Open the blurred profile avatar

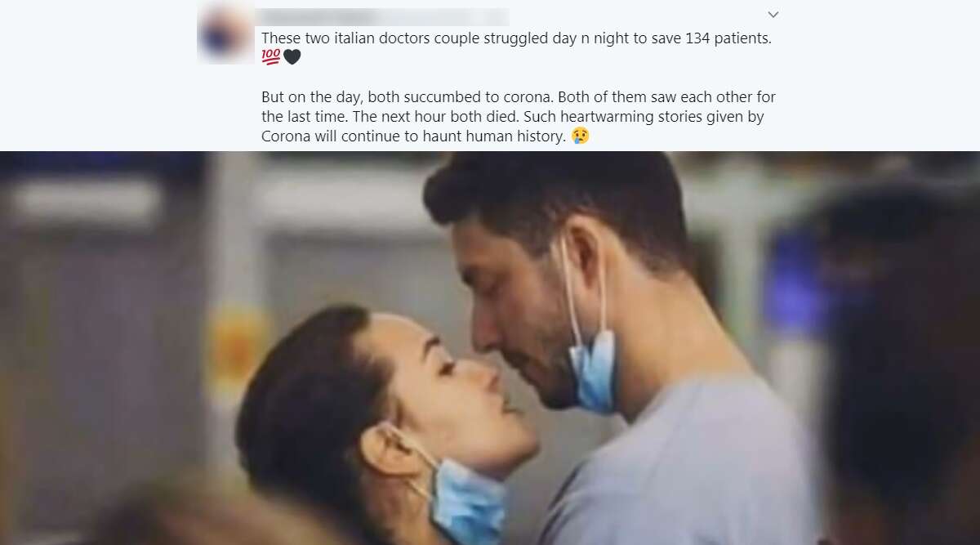[225, 34]
